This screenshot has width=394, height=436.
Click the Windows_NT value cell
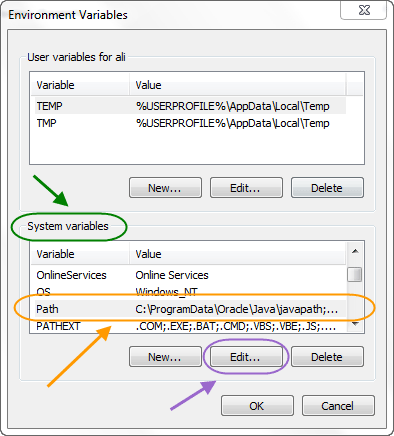pyautogui.click(x=167, y=292)
